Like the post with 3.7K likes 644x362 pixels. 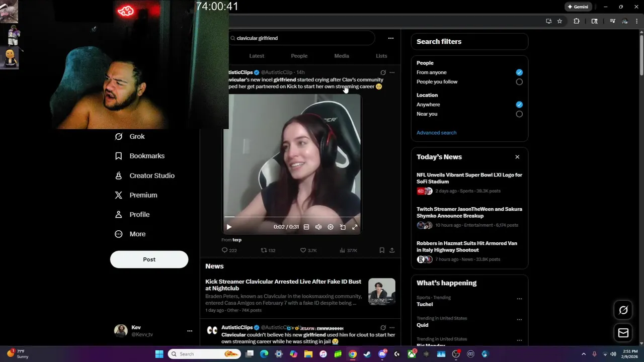(x=308, y=250)
